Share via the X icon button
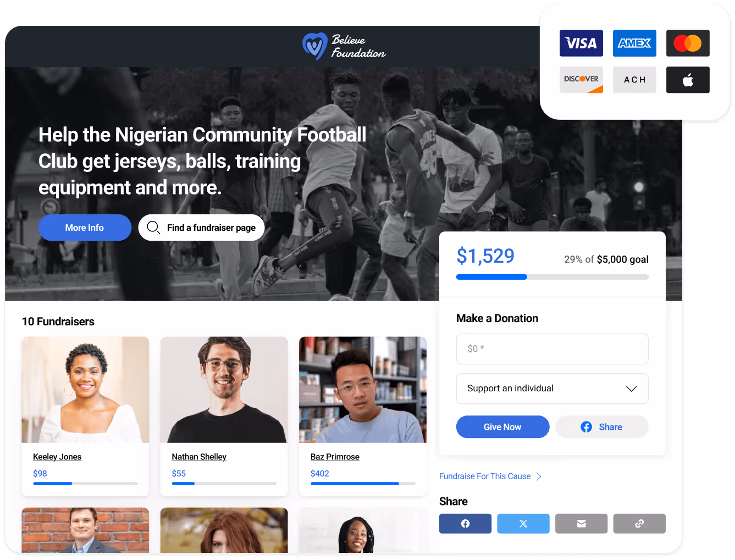The height and width of the screenshot is (560, 735). 523,524
